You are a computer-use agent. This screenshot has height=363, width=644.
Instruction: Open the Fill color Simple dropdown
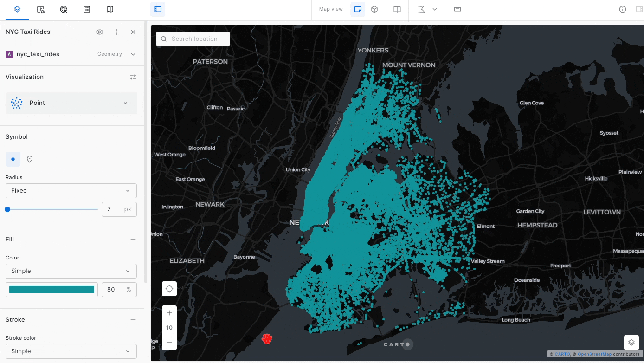[x=71, y=271]
